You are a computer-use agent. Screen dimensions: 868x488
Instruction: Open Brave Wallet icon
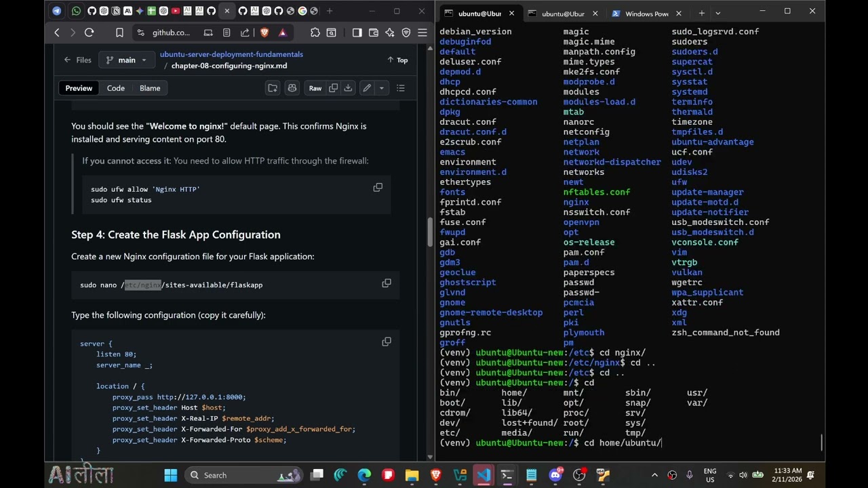[x=373, y=33]
